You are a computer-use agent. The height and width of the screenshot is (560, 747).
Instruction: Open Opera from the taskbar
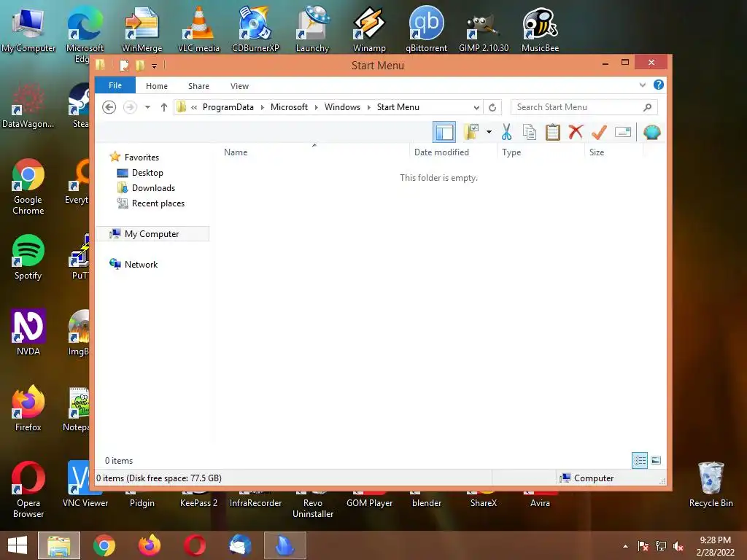tap(195, 545)
